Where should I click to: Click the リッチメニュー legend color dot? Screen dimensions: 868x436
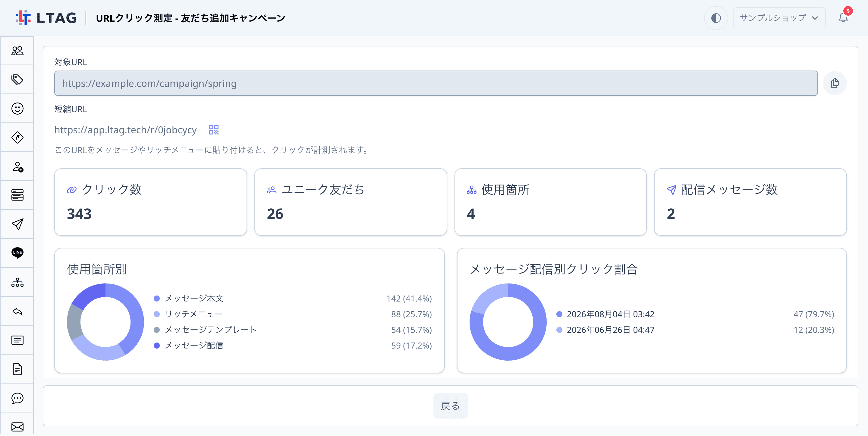(x=156, y=314)
